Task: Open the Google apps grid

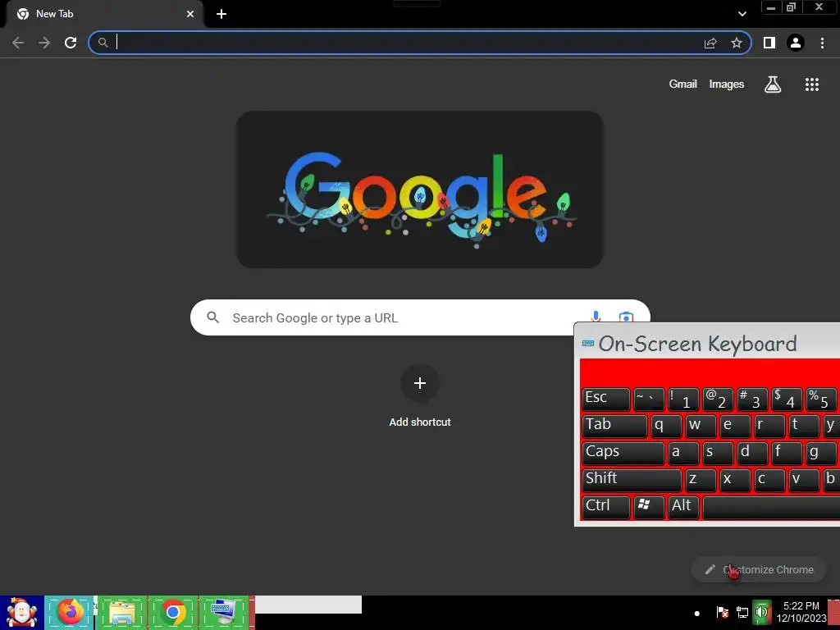Action: (812, 84)
